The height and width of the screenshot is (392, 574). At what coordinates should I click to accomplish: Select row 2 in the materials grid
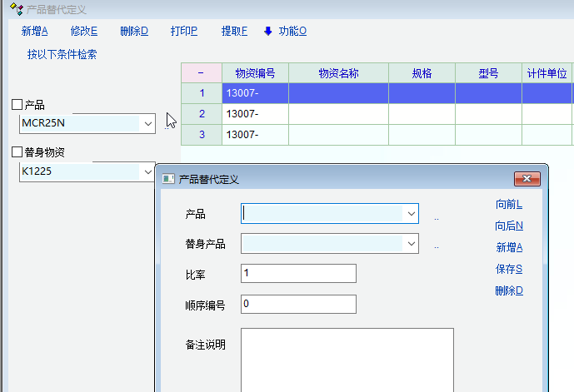[x=202, y=113]
